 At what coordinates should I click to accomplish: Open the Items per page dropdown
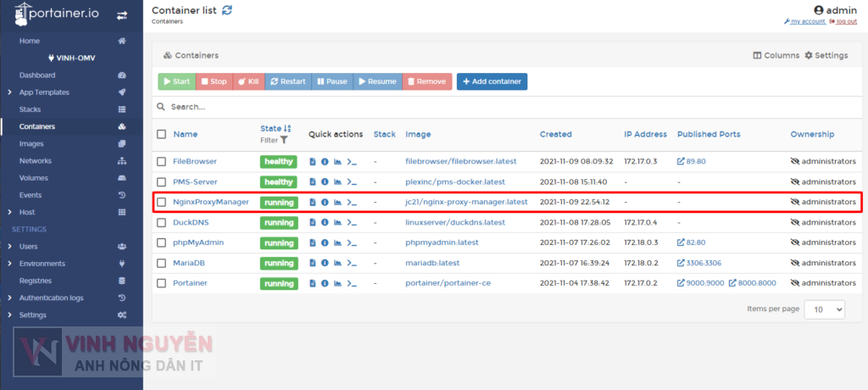tap(824, 309)
